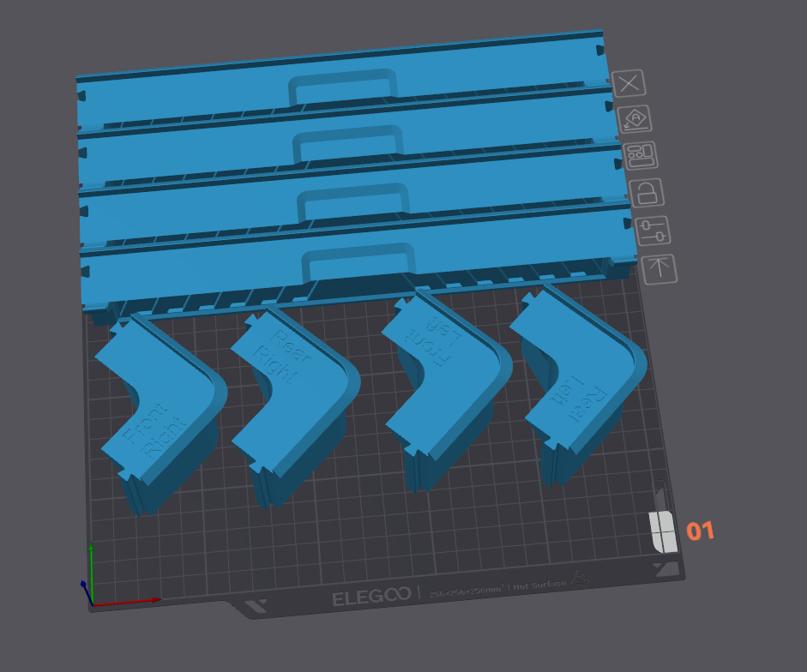This screenshot has width=807, height=672.
Task: Click the 256×256×256mm bed size text
Action: [x=467, y=591]
